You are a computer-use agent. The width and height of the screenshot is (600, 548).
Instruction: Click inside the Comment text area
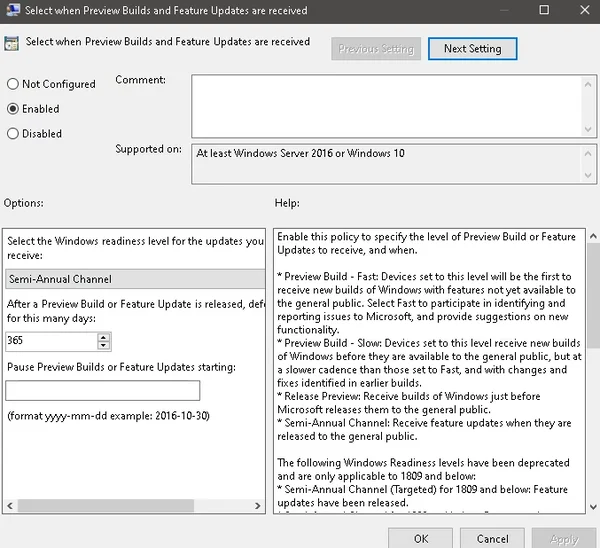[x=386, y=106]
